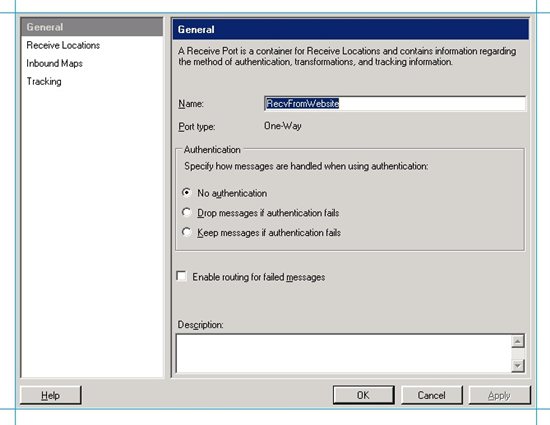550x425 pixels.
Task: Click the Description scrollbar up arrow
Action: pyautogui.click(x=518, y=341)
